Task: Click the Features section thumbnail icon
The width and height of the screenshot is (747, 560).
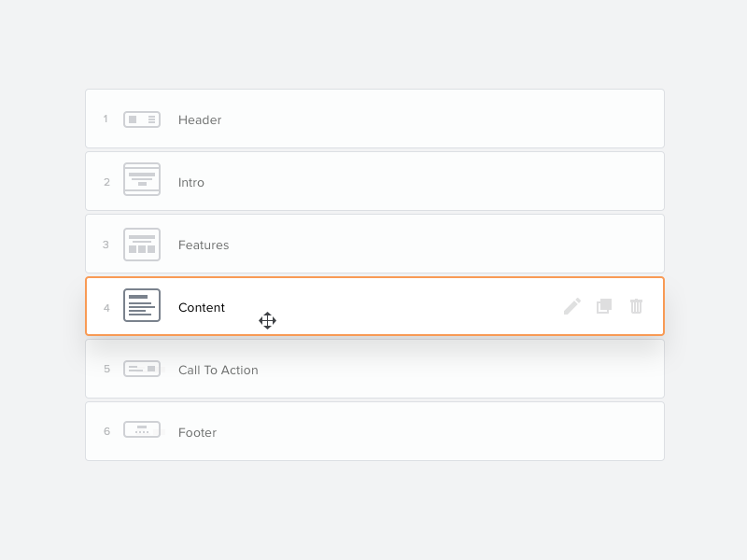Action: point(142,244)
